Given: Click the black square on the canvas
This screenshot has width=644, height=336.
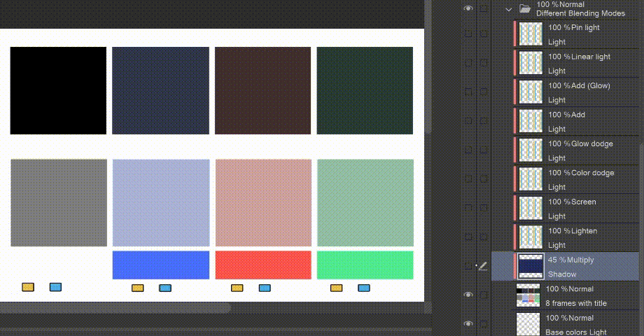Looking at the screenshot, I should click(58, 90).
